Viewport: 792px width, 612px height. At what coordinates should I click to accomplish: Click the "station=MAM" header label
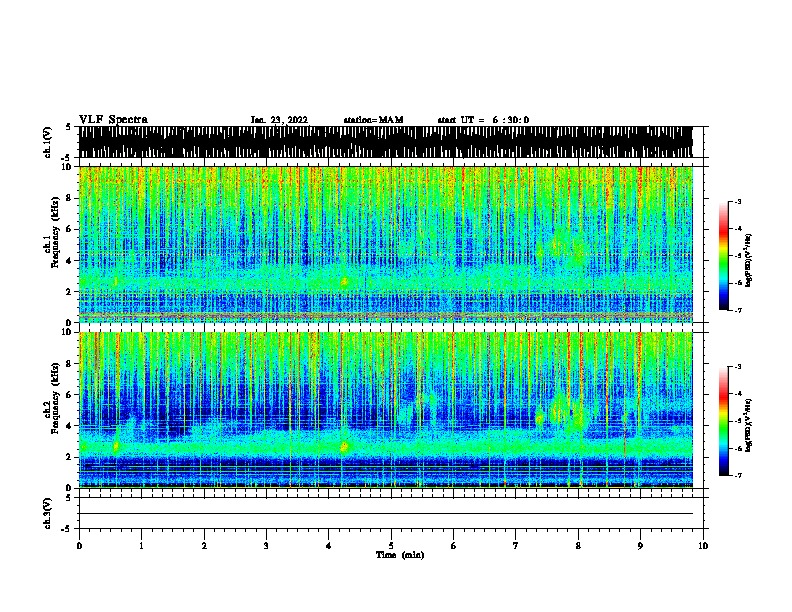tap(373, 120)
